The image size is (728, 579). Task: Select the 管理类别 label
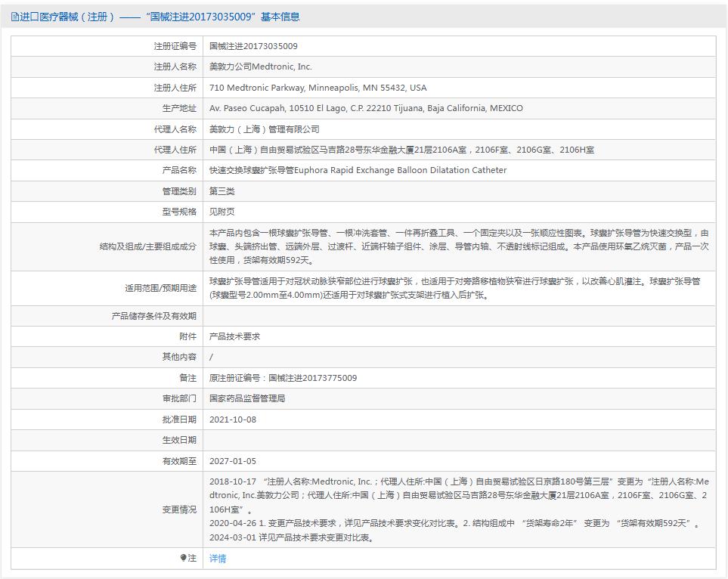coord(179,190)
